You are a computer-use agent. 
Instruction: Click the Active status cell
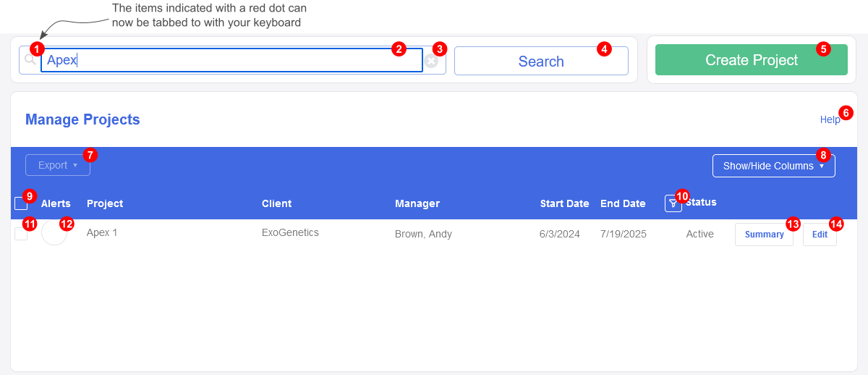pyautogui.click(x=700, y=234)
